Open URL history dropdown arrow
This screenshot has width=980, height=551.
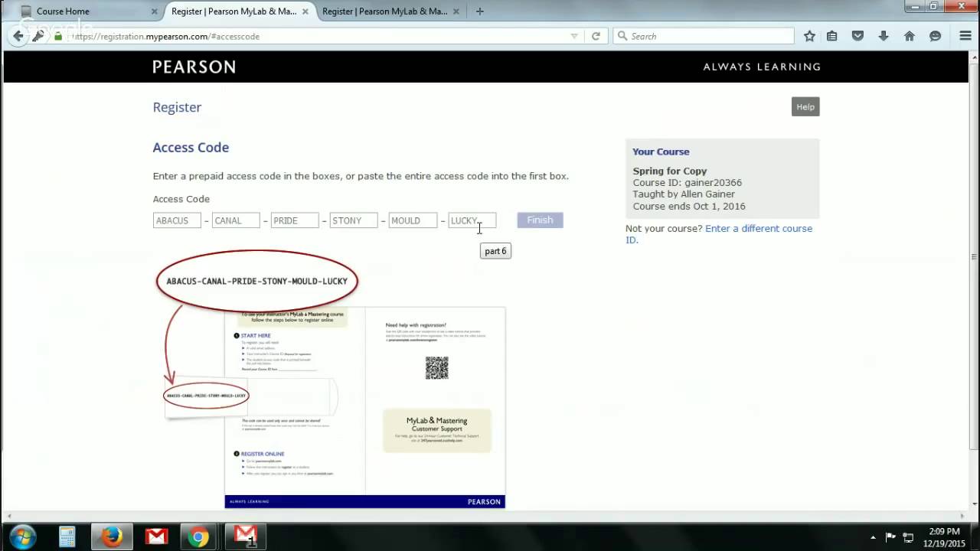tap(574, 36)
